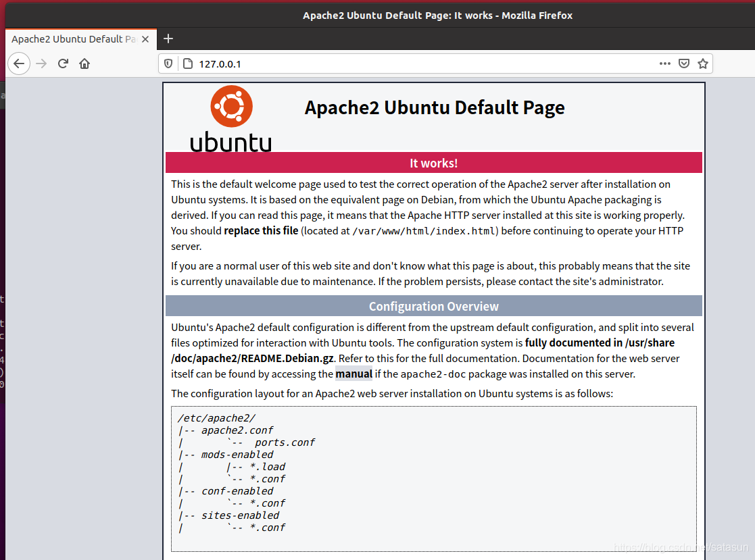
Task: Open a new tab with plus button
Action: pyautogui.click(x=168, y=39)
